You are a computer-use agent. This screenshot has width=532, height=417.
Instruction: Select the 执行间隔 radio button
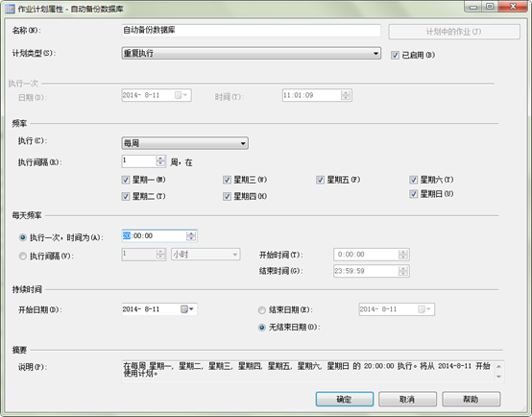[23, 256]
